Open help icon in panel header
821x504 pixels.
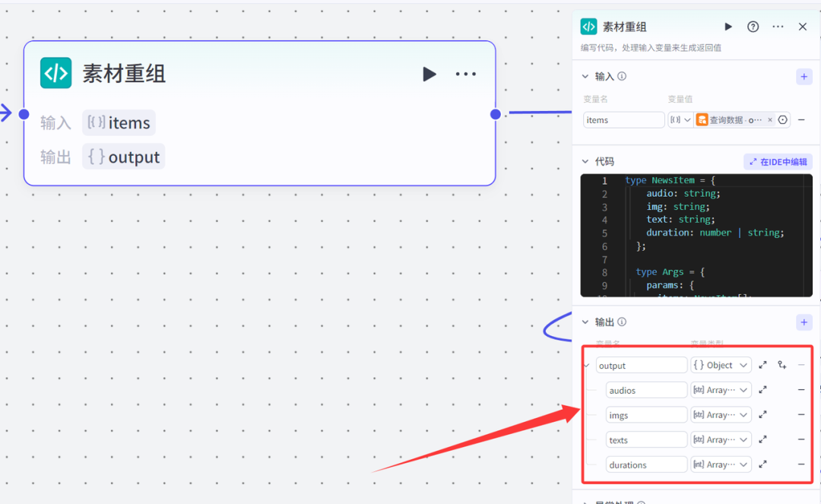(753, 27)
